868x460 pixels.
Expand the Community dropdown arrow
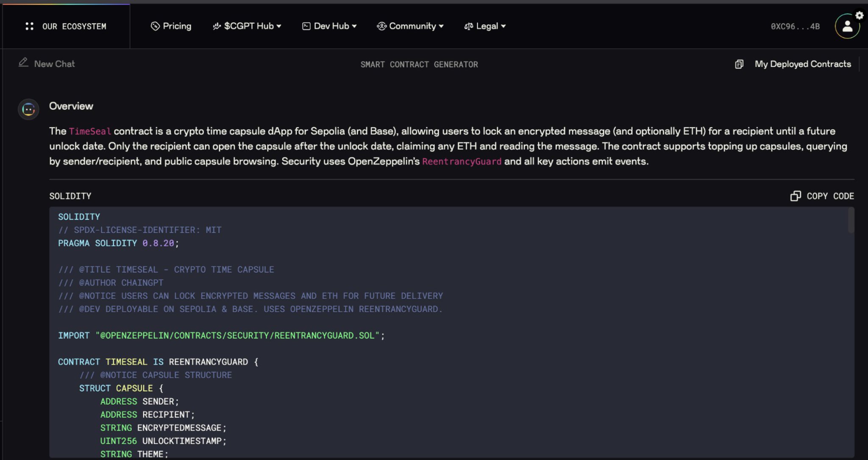coord(441,26)
